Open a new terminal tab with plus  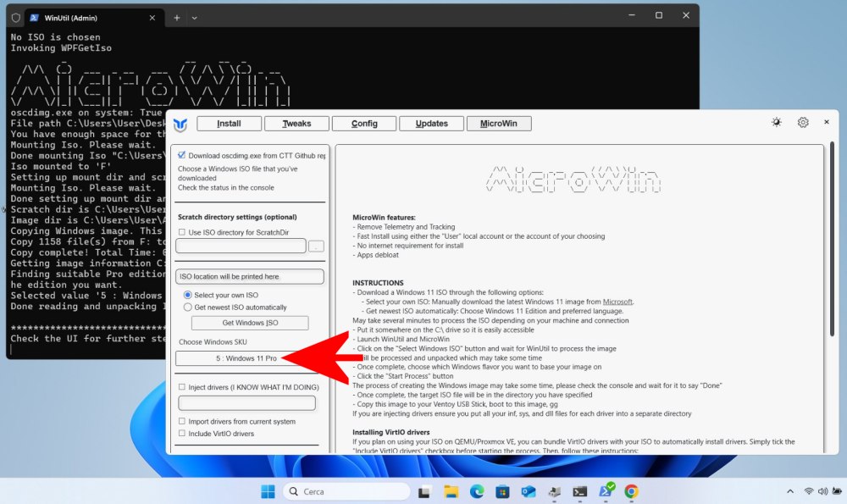tap(177, 18)
